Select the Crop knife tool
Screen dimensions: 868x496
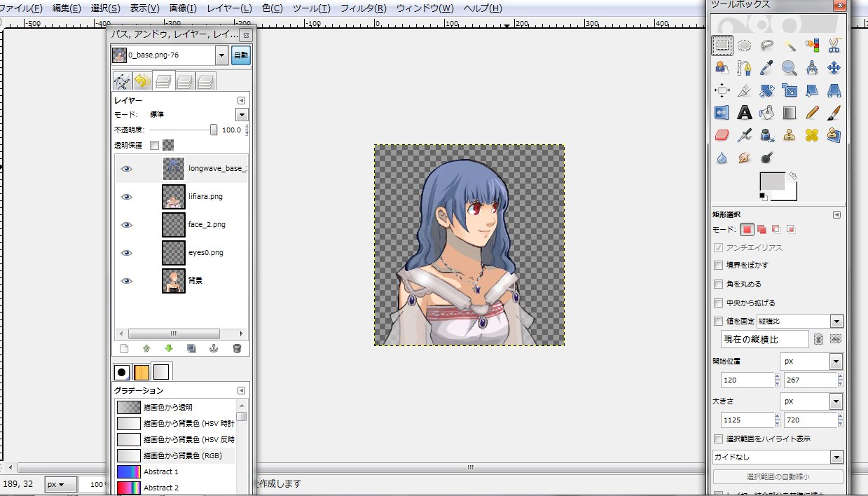(x=745, y=90)
